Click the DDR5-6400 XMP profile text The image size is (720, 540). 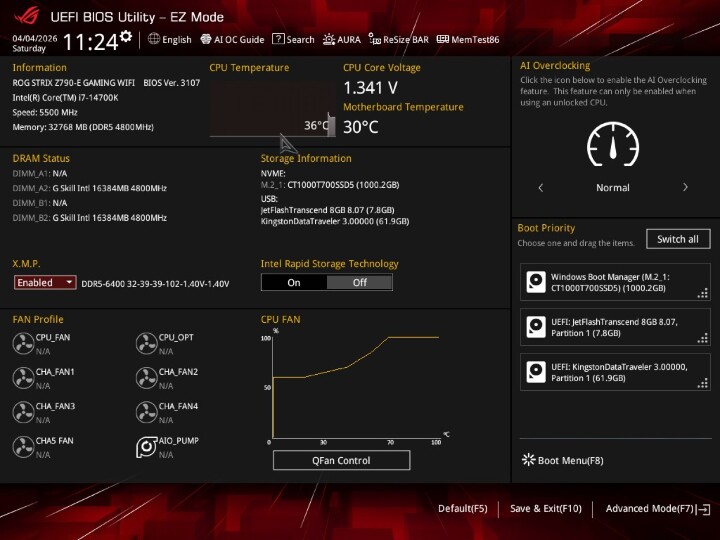155,284
